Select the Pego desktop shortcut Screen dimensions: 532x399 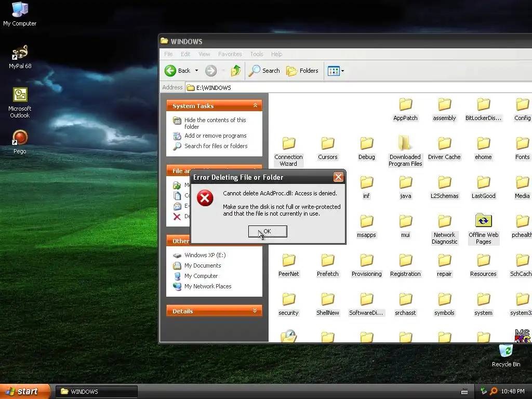20,142
